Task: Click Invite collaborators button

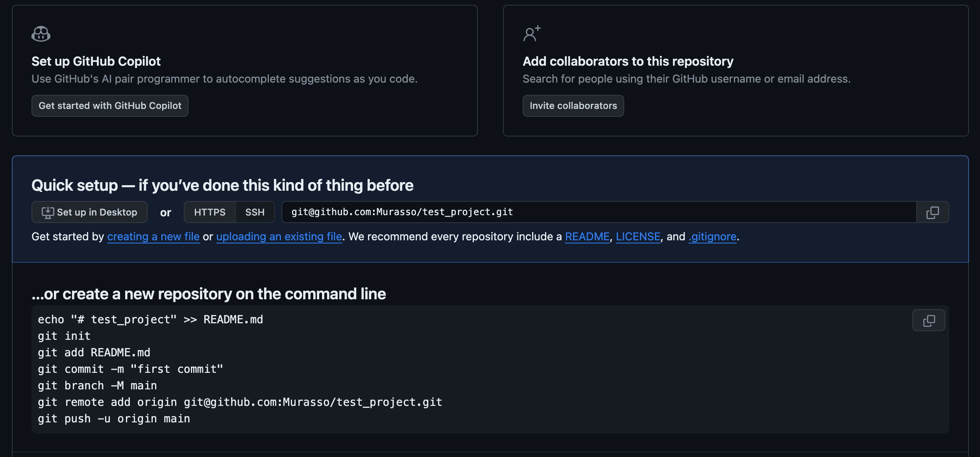Action: (573, 106)
